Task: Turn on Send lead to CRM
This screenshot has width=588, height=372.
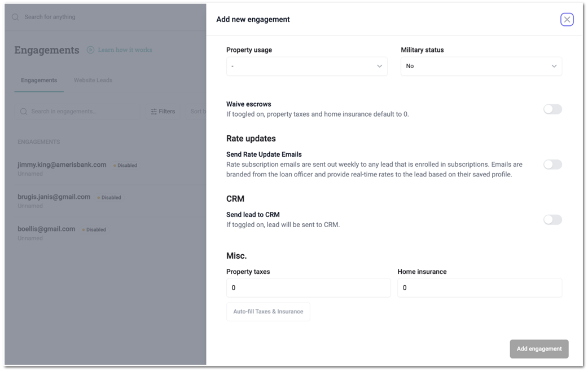Action: click(x=552, y=219)
